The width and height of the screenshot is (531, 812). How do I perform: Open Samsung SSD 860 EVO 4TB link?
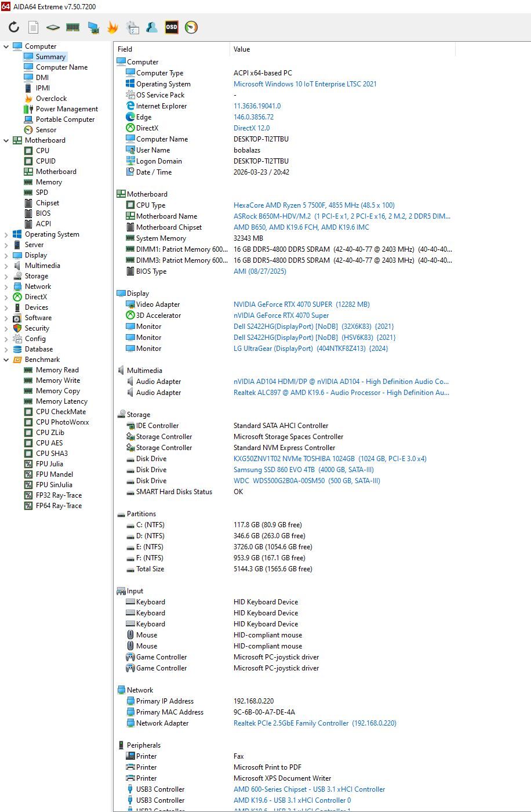[x=304, y=470]
